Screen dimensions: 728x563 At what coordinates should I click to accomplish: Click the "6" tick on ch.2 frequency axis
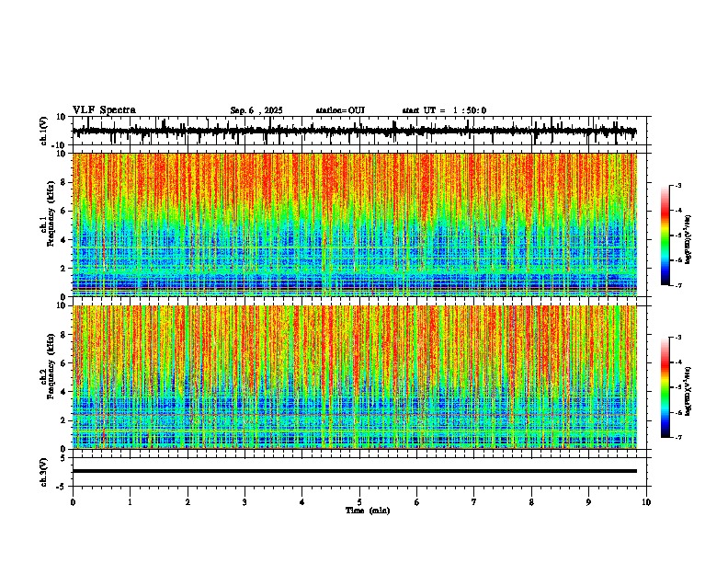click(64, 363)
